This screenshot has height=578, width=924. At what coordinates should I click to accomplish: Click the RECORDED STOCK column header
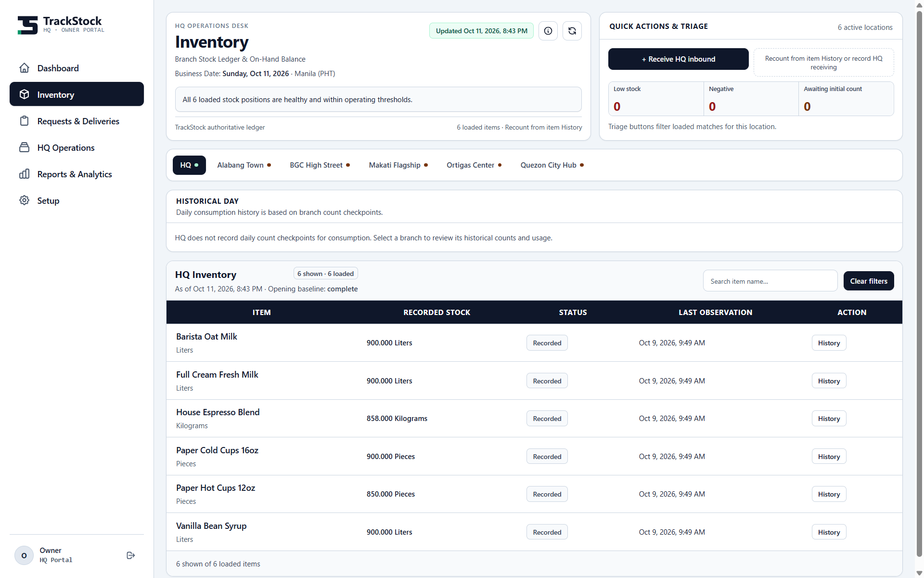[437, 312]
